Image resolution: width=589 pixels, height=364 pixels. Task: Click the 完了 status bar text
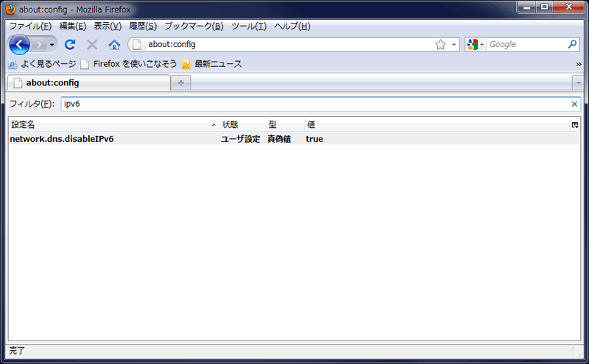pyautogui.click(x=17, y=351)
